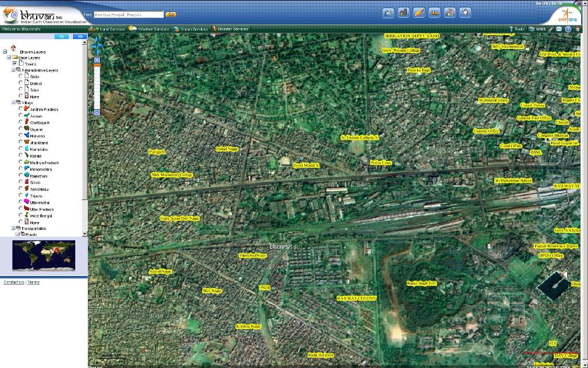Image resolution: width=588 pixels, height=368 pixels.
Task: Click the ISRO logo in the header corner
Action: coord(568,15)
